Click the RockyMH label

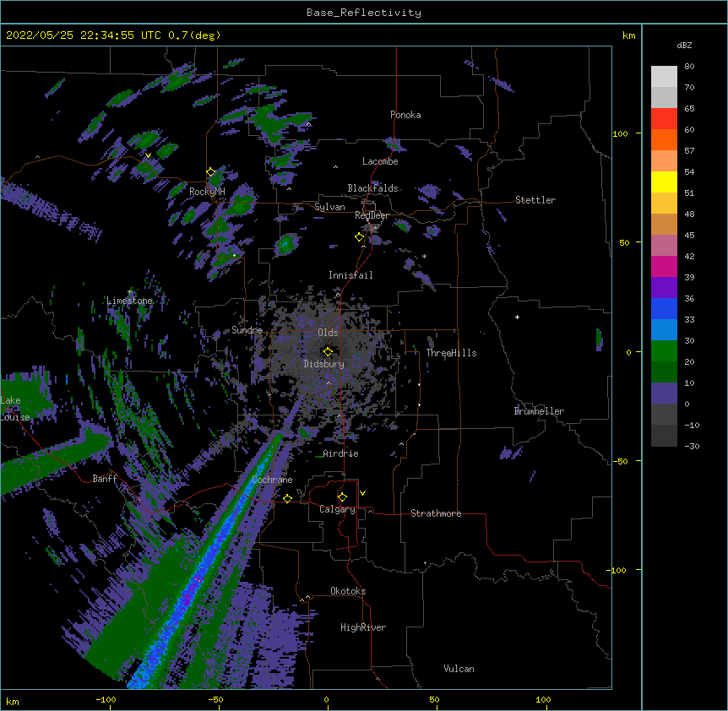click(x=207, y=192)
